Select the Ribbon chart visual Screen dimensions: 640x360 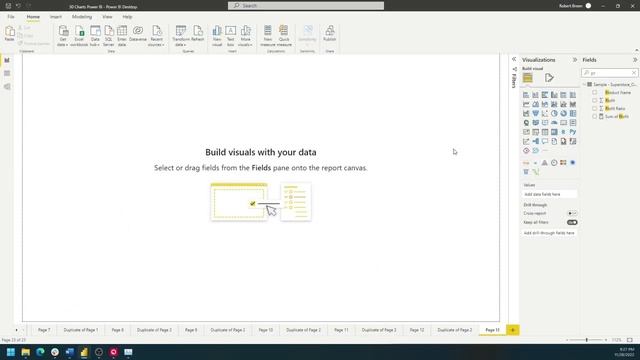[x=573, y=104]
